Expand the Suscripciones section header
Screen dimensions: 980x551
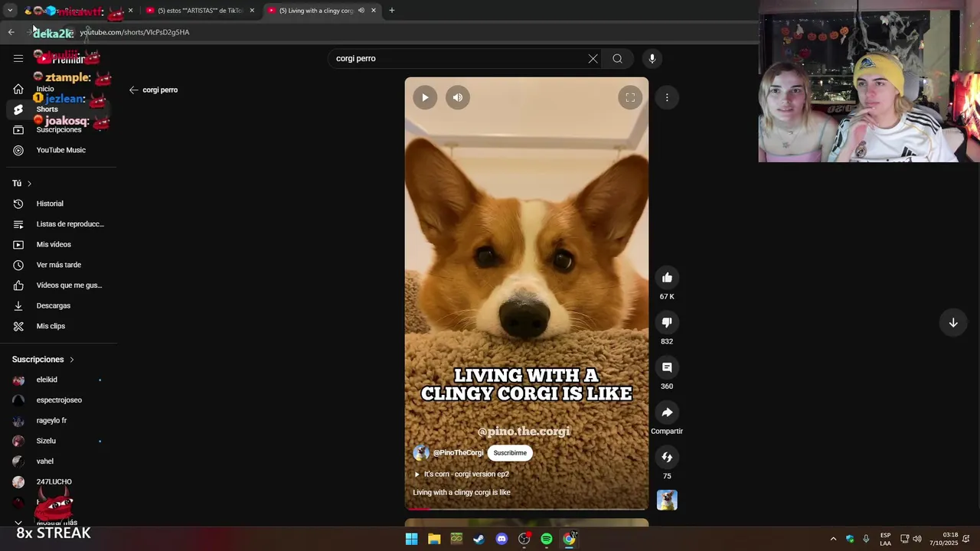[43, 360]
